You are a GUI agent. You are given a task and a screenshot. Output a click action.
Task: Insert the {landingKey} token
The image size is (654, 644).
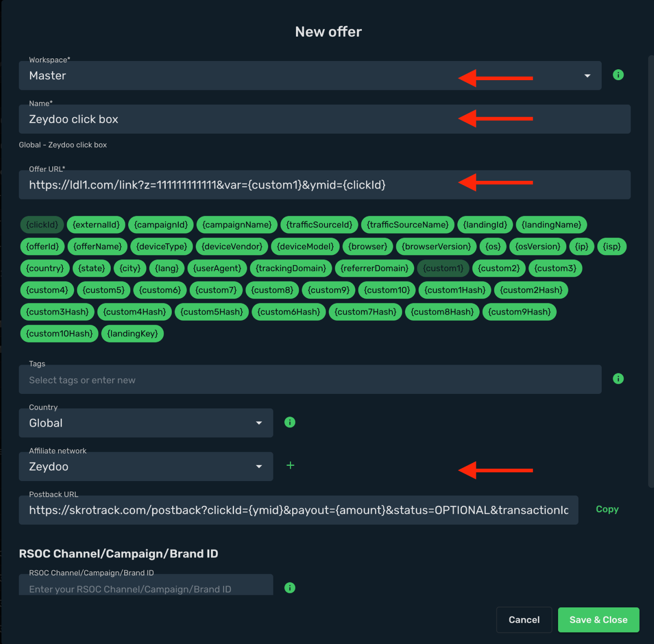133,334
